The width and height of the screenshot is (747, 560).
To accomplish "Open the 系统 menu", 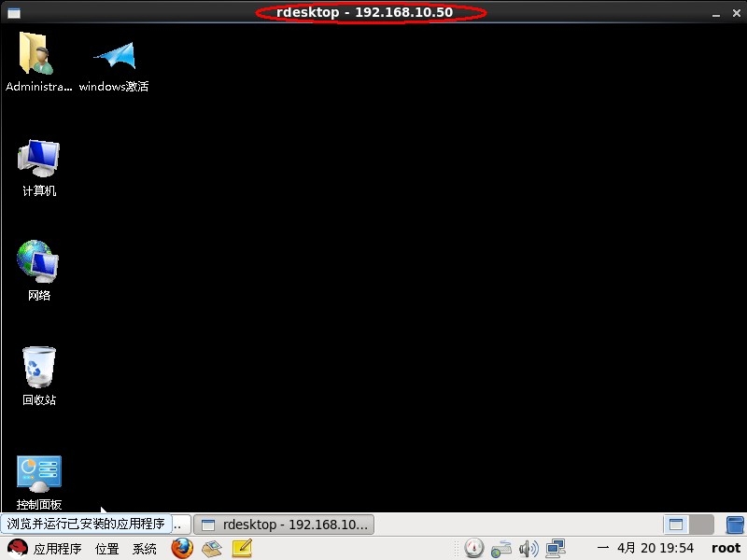I will pyautogui.click(x=145, y=549).
